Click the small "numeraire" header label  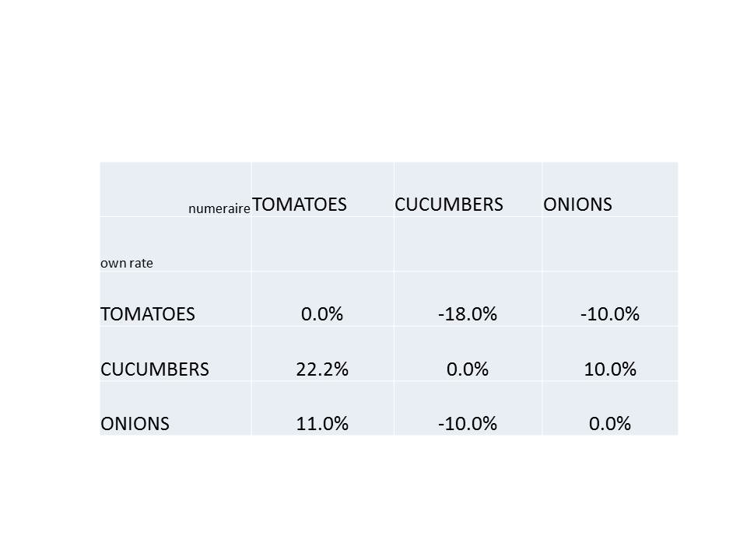[219, 208]
